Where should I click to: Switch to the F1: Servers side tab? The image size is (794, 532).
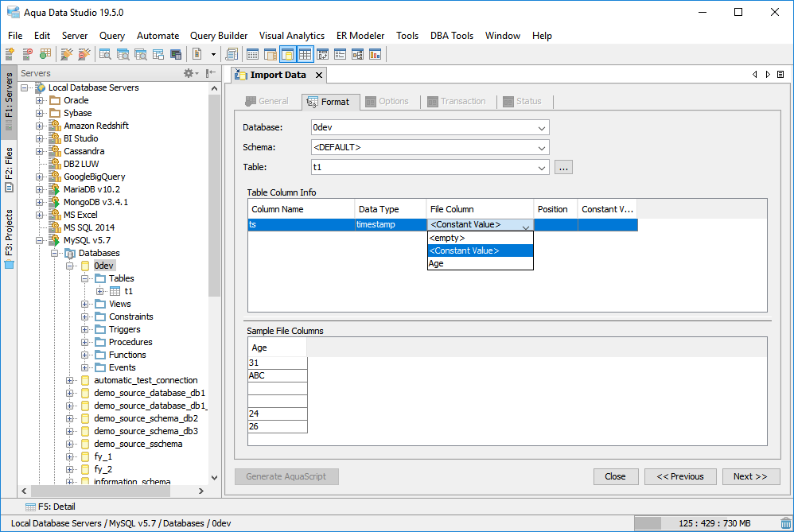coord(9,101)
